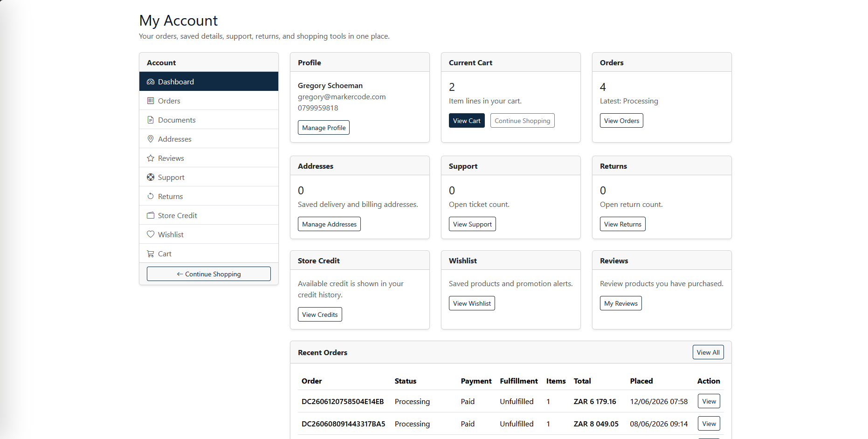The image size is (868, 439).
Task: Click the Fulfillment column header
Action: point(519,381)
